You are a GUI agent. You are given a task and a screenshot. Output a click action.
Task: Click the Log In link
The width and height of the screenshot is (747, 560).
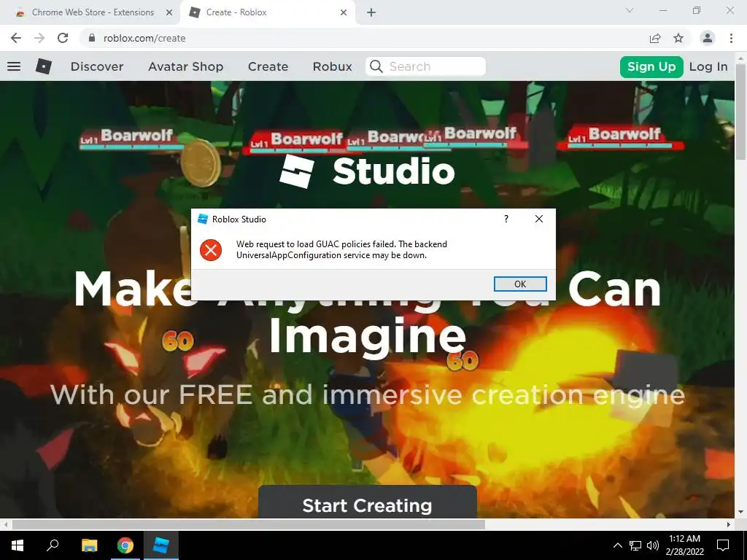pyautogui.click(x=708, y=66)
